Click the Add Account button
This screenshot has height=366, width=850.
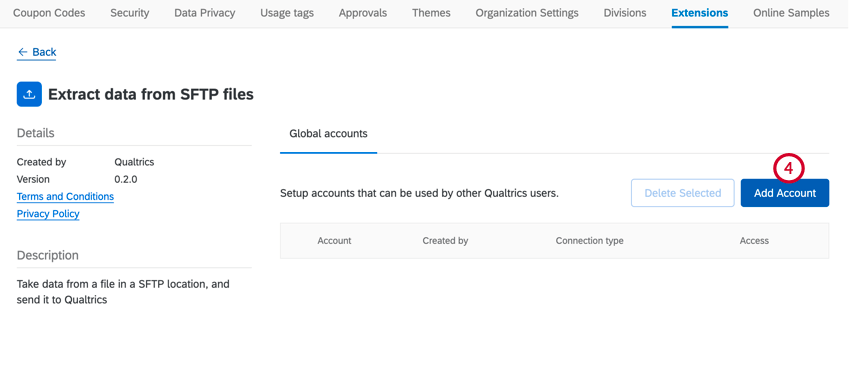(784, 193)
